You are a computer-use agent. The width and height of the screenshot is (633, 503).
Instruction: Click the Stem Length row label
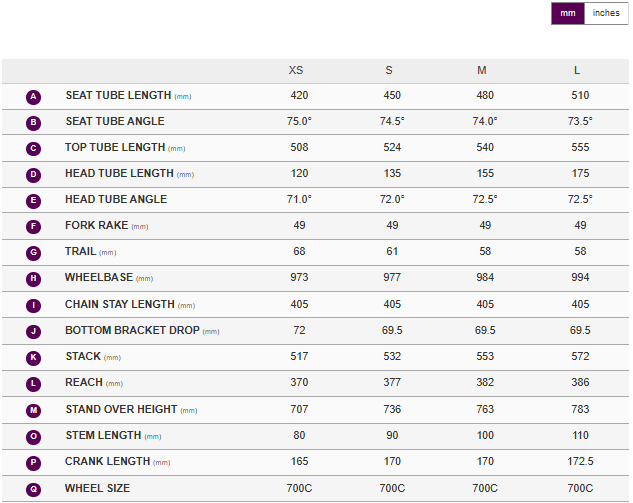(104, 436)
